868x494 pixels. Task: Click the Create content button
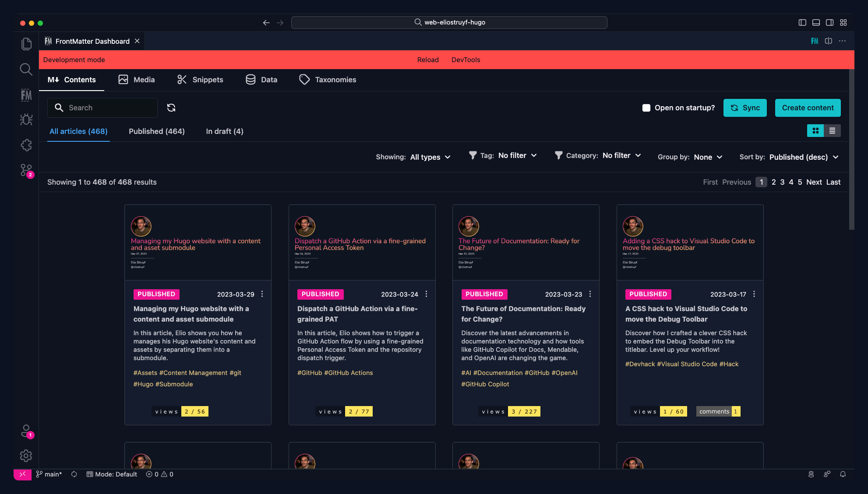tap(808, 108)
